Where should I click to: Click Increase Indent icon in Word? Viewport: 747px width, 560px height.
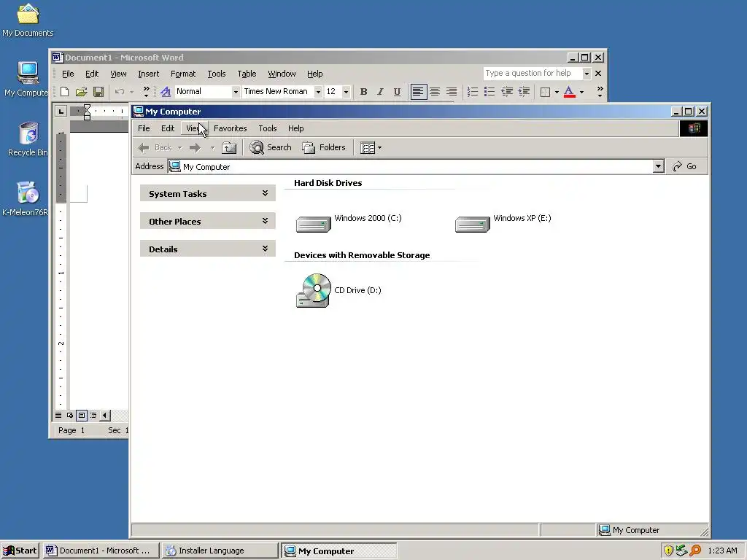tap(524, 92)
